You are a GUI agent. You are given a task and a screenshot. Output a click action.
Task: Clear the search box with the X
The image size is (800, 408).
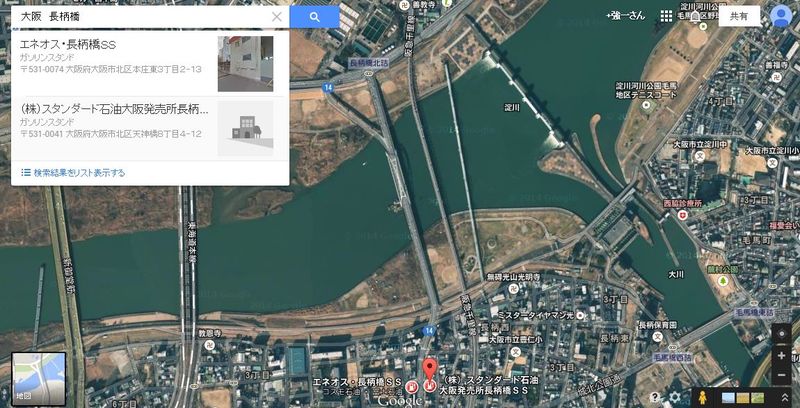(x=277, y=17)
